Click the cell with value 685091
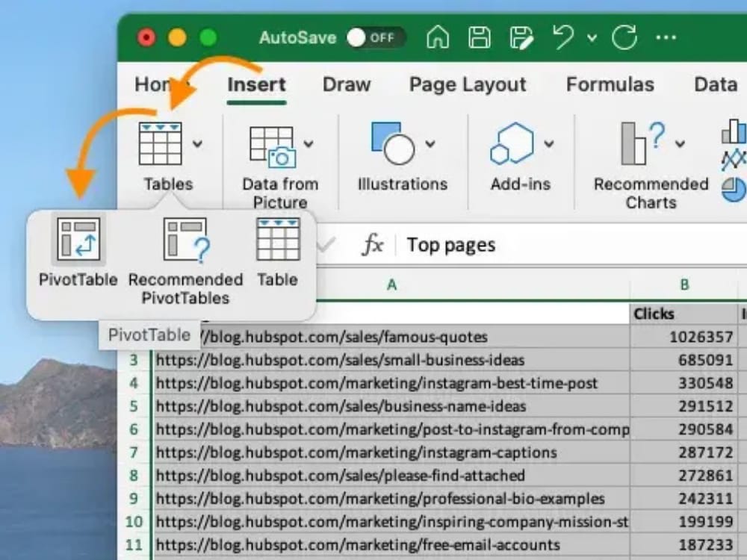This screenshot has width=747, height=560. 684,360
